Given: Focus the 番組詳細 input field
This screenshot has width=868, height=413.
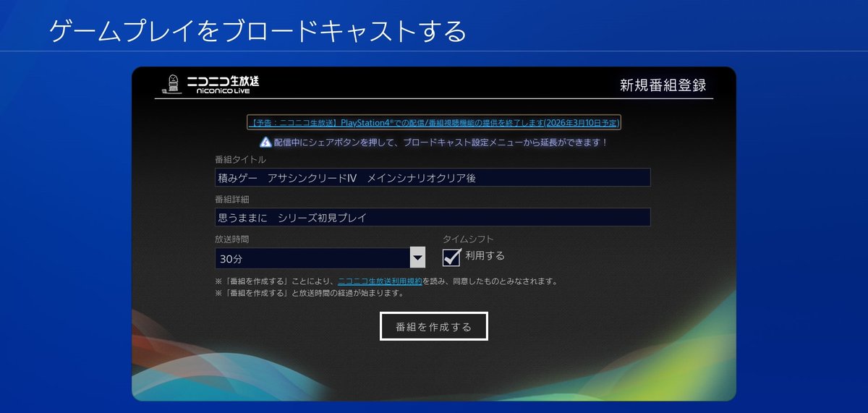Looking at the screenshot, I should click(x=433, y=217).
